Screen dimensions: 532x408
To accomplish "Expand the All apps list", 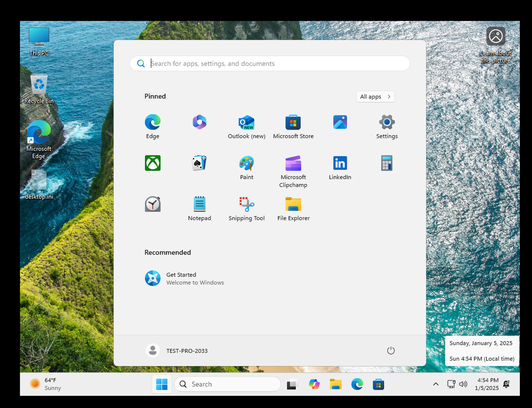I will 375,97.
